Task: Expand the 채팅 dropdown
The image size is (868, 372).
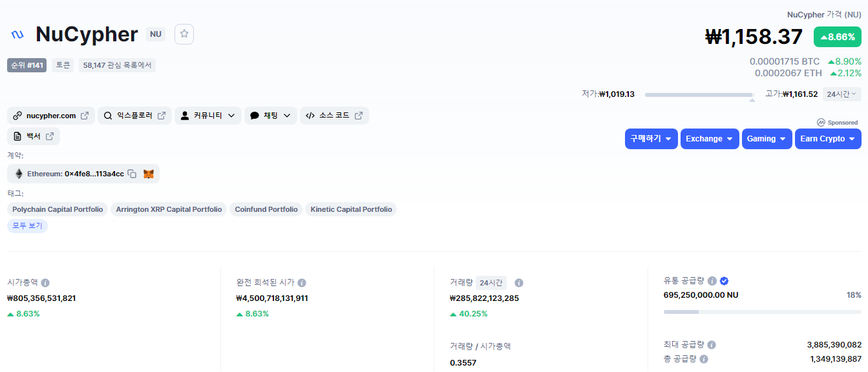Action: pyautogui.click(x=270, y=116)
